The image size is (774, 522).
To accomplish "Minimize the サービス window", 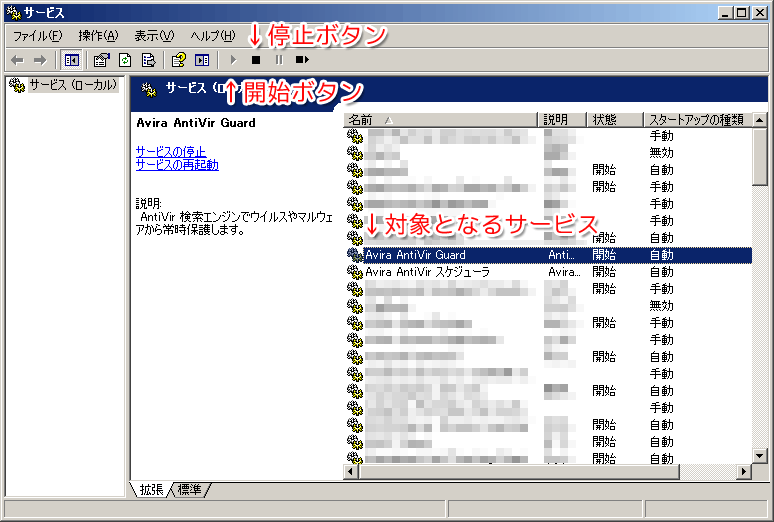I will click(725, 13).
